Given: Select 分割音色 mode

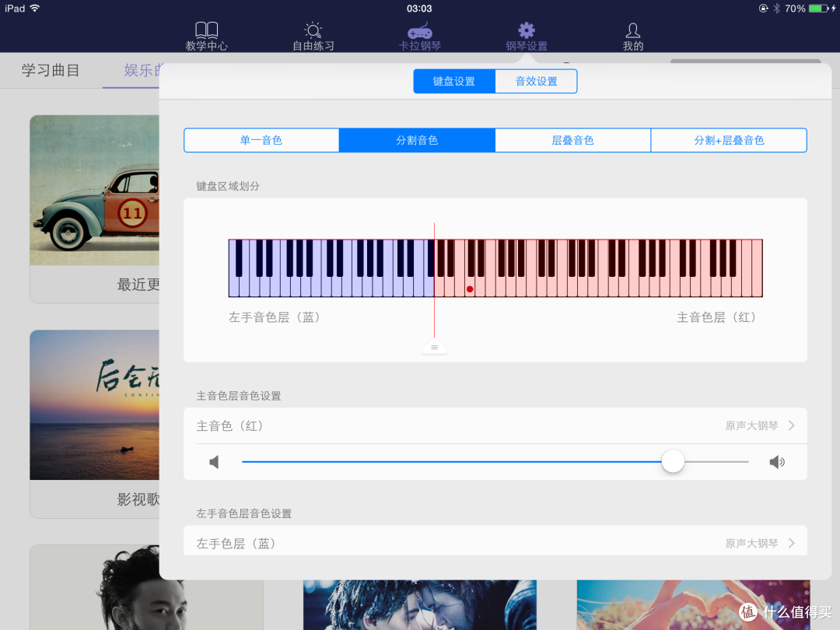Looking at the screenshot, I should (417, 140).
